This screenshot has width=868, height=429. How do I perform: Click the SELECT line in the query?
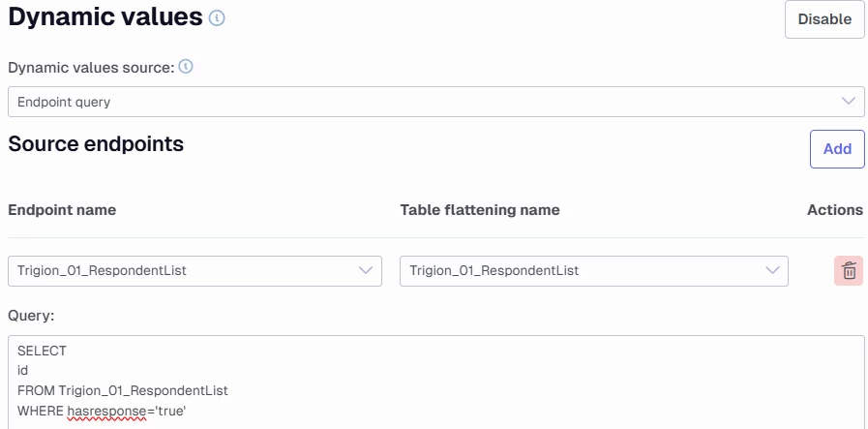pyautogui.click(x=42, y=352)
